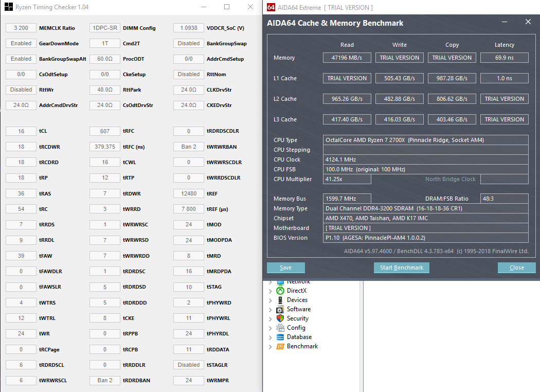
Task: Click the L1 Cache Copy 987.28 GB/s field
Action: [452, 78]
